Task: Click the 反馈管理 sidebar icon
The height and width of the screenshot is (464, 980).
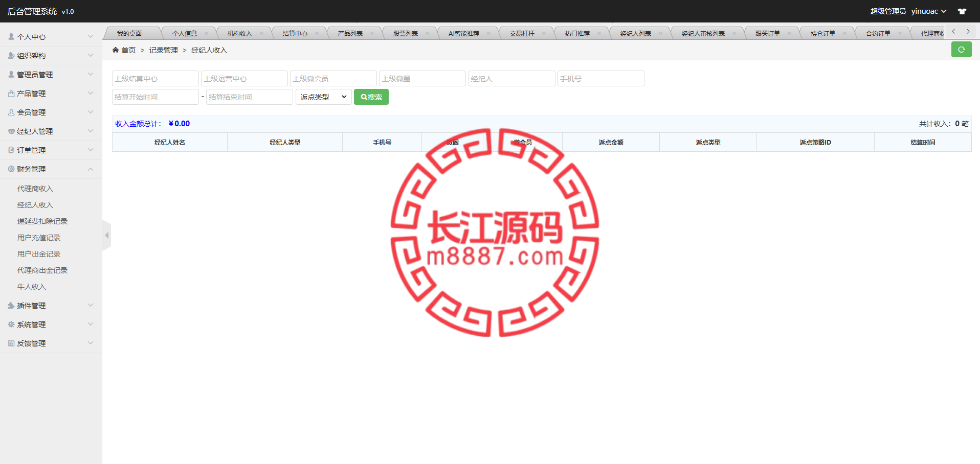Action: click(11, 343)
